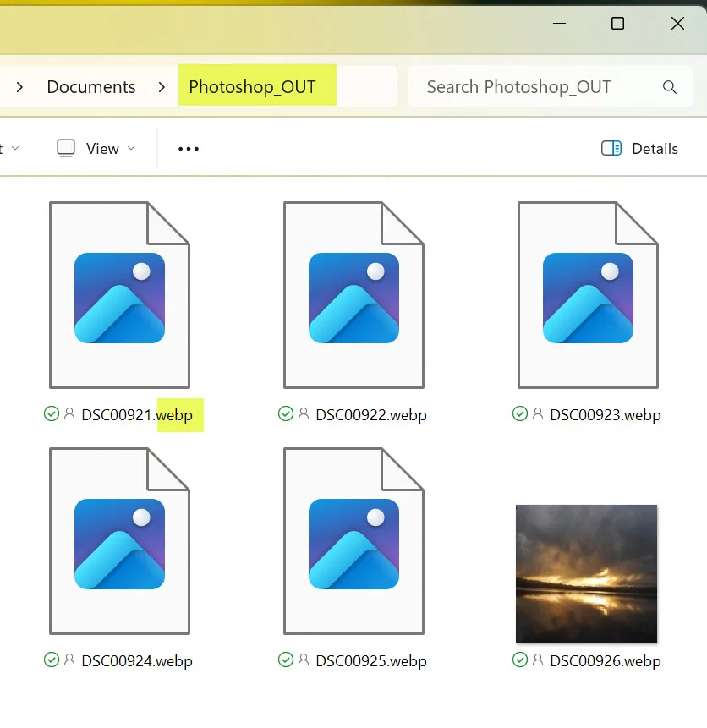Screen dimensions: 707x728
Task: Open the DSC00921.webp file icon
Action: tap(119, 295)
